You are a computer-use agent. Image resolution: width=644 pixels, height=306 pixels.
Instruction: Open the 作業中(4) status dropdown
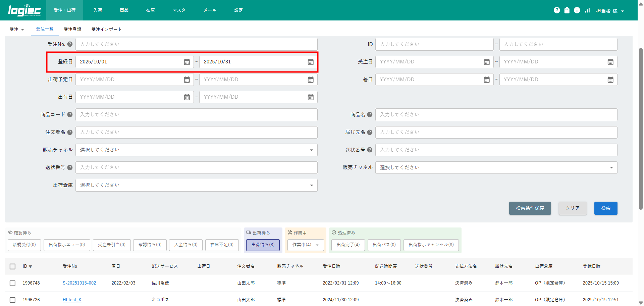305,245
